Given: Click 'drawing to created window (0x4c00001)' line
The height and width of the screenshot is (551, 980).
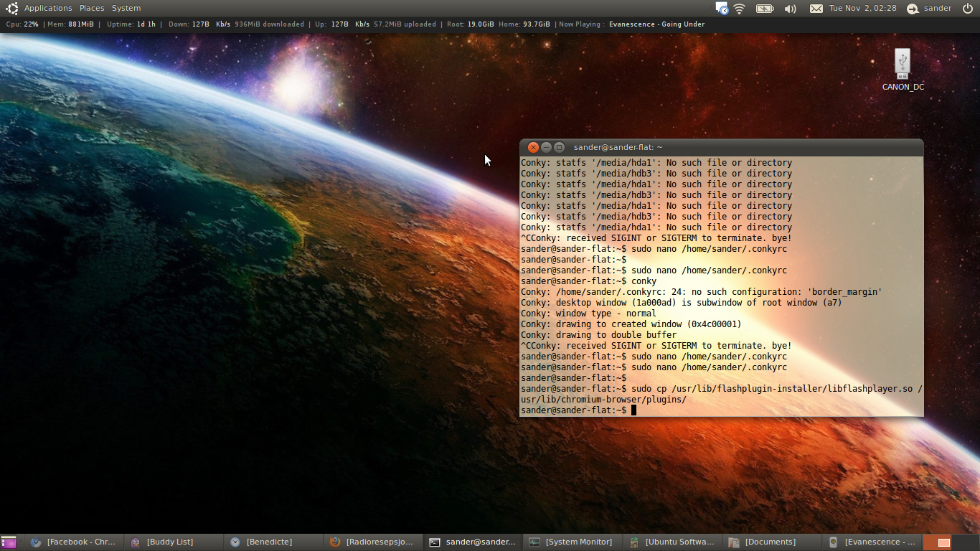Looking at the screenshot, I should (x=631, y=324).
